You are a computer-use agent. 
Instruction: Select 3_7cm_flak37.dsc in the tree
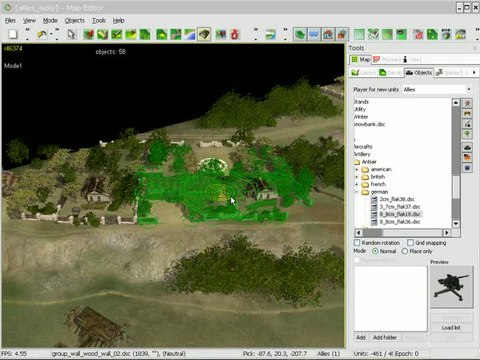400,207
